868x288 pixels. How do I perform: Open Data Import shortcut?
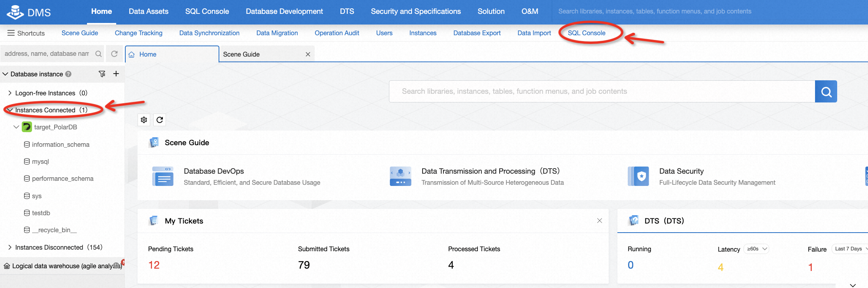(x=534, y=33)
